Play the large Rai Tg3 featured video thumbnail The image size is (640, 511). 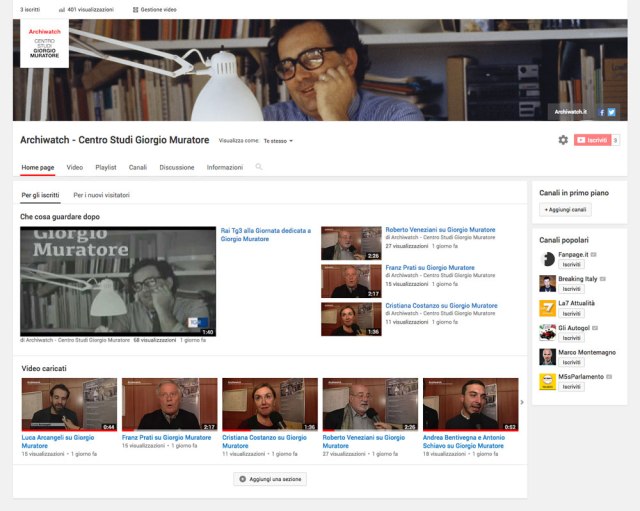pyautogui.click(x=118, y=281)
